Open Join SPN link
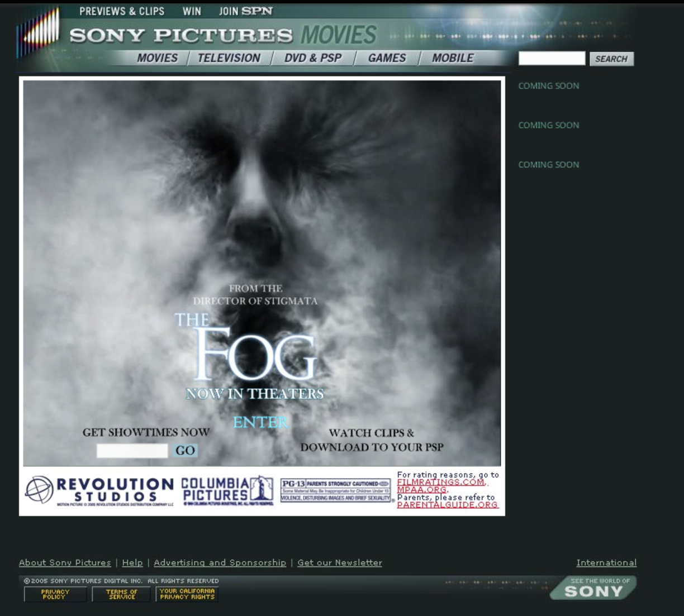 [246, 11]
